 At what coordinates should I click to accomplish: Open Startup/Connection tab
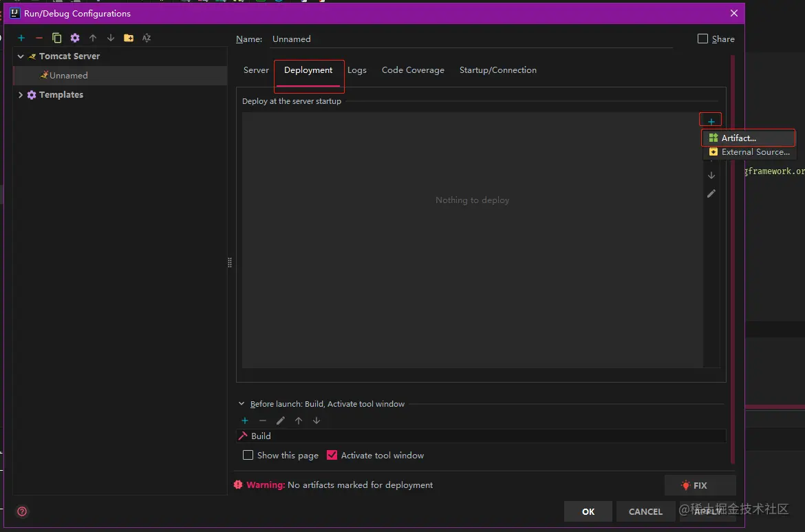pyautogui.click(x=498, y=70)
